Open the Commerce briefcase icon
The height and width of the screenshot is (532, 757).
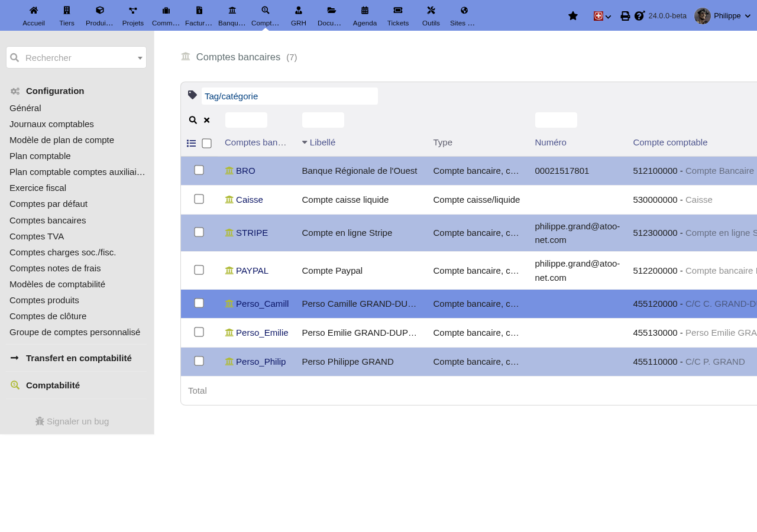[166, 10]
